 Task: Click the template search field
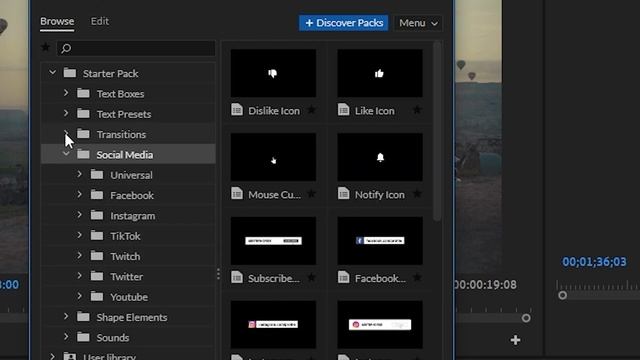136,48
